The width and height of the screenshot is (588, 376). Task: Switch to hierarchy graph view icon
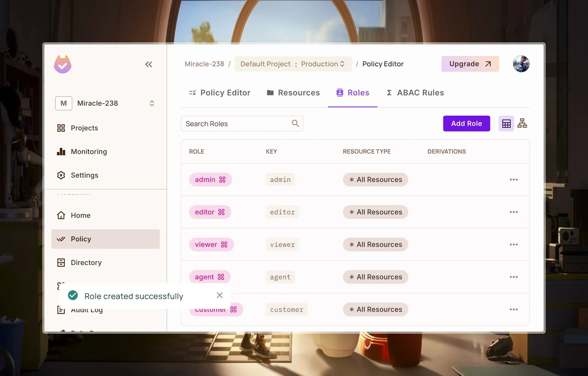coord(522,123)
